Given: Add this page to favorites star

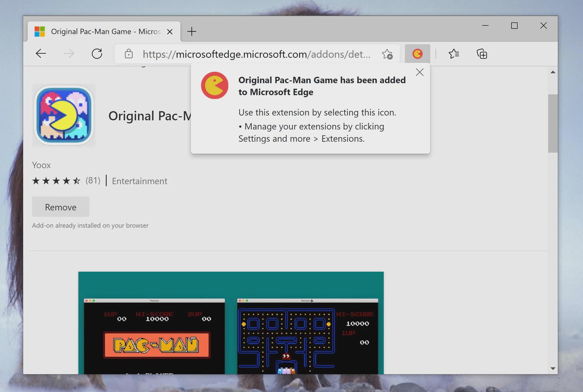Looking at the screenshot, I should [x=387, y=54].
